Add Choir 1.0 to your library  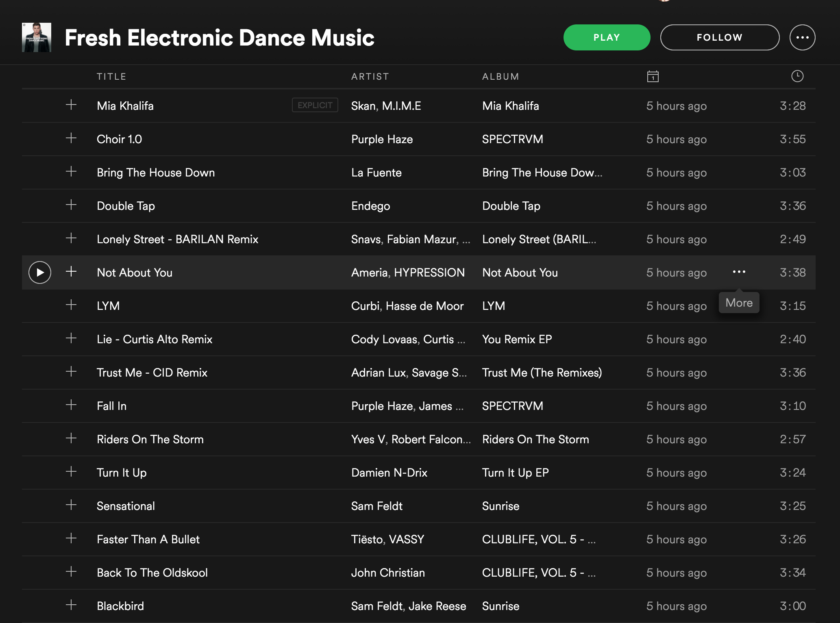click(x=71, y=138)
